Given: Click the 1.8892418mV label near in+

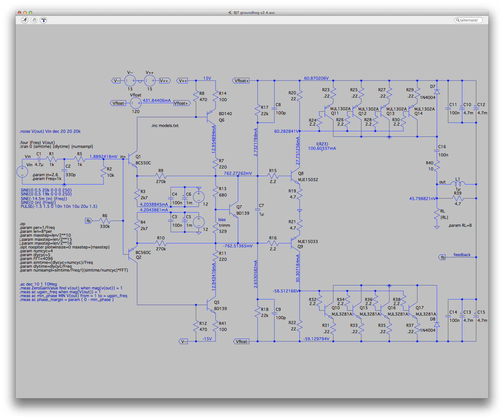Looking at the screenshot, I should click(x=103, y=157).
